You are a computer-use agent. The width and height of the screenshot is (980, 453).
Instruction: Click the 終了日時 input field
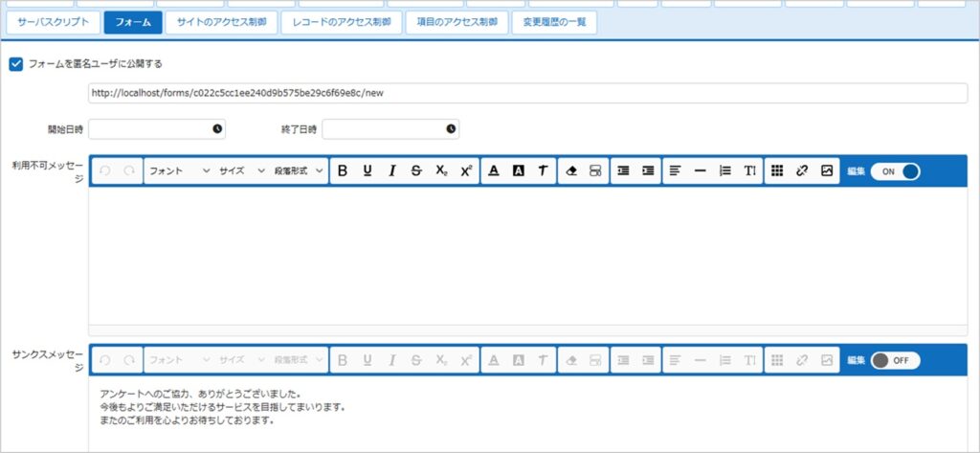point(383,128)
